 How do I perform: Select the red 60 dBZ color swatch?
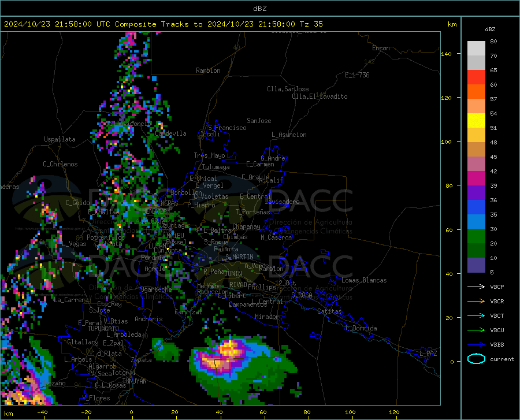coord(476,77)
